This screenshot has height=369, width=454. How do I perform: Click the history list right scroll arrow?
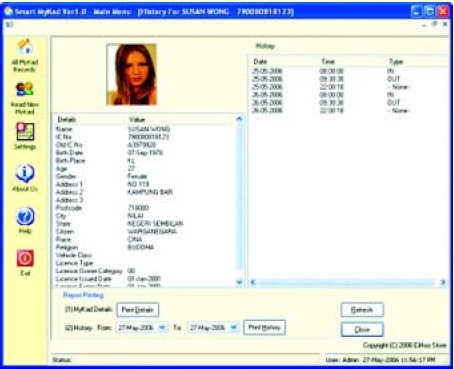click(443, 282)
